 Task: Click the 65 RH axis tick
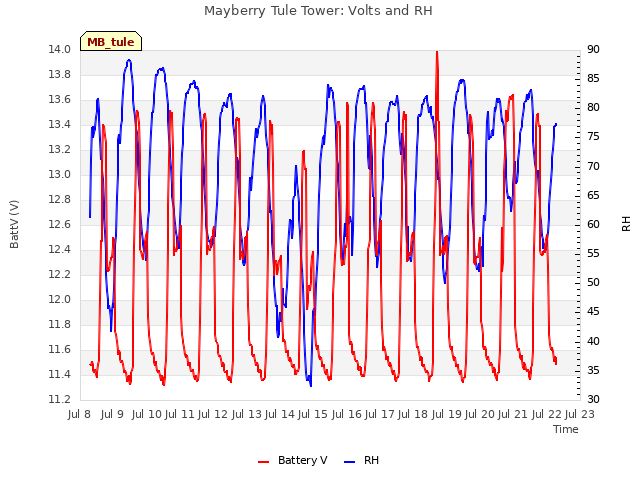click(x=593, y=196)
